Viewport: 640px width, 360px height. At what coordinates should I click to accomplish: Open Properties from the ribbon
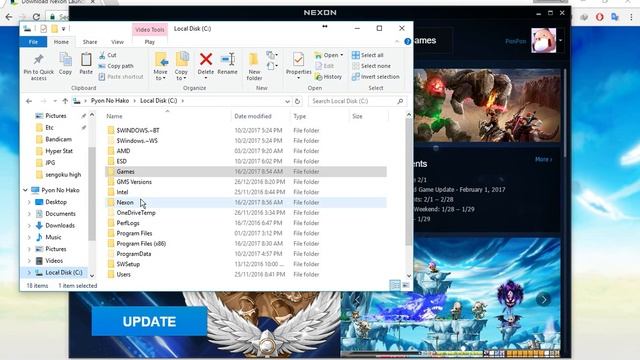[x=298, y=65]
